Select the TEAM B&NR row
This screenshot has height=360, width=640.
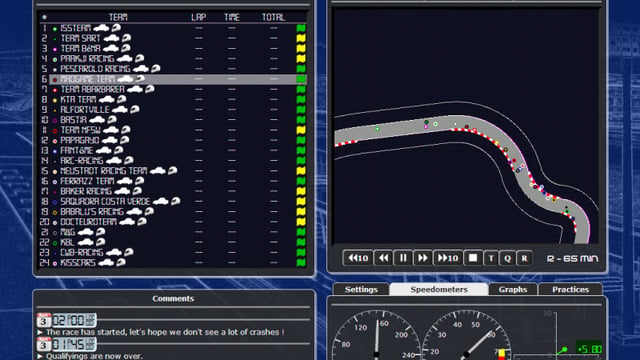pyautogui.click(x=173, y=49)
